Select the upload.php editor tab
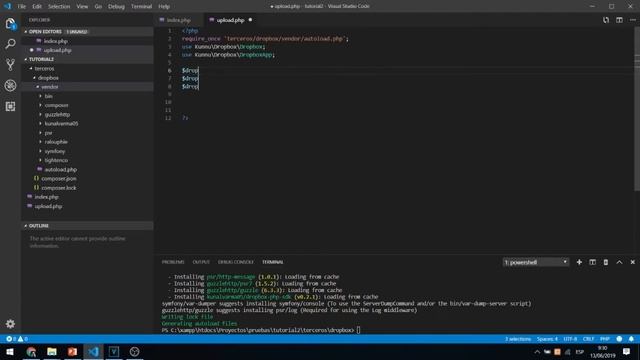 pos(231,20)
